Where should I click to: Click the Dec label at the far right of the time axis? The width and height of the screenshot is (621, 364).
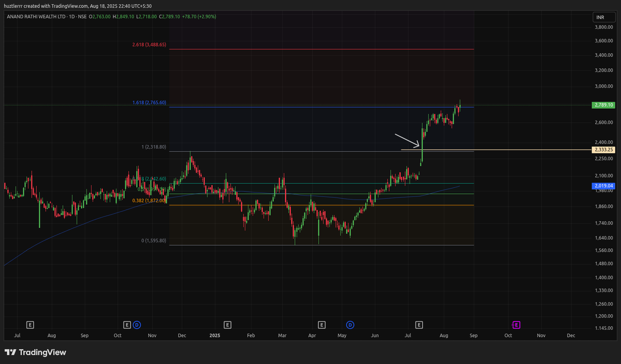point(571,336)
